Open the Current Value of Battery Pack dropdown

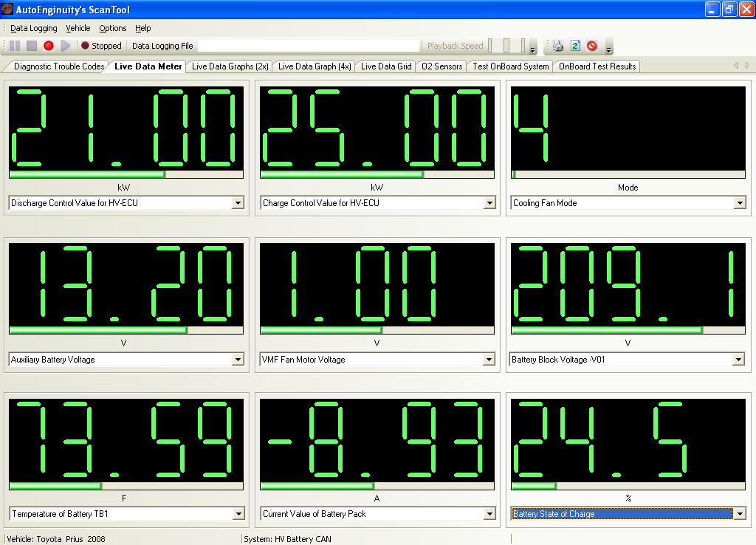click(x=489, y=514)
